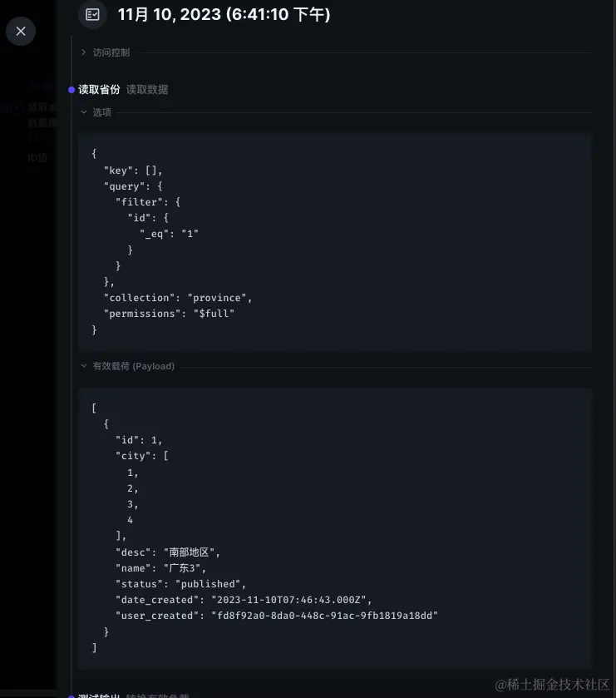The width and height of the screenshot is (616, 698).
Task: Click the "desc": "南部地区" payload line
Action: [x=167, y=552]
